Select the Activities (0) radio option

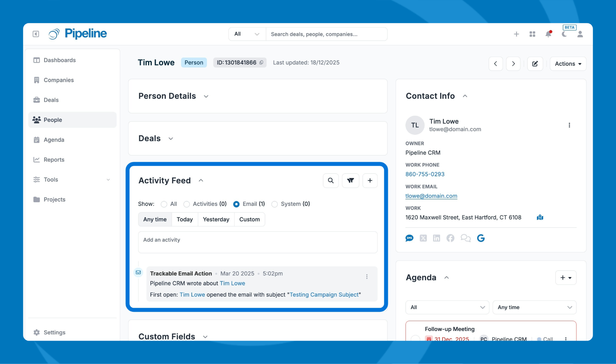(x=187, y=204)
